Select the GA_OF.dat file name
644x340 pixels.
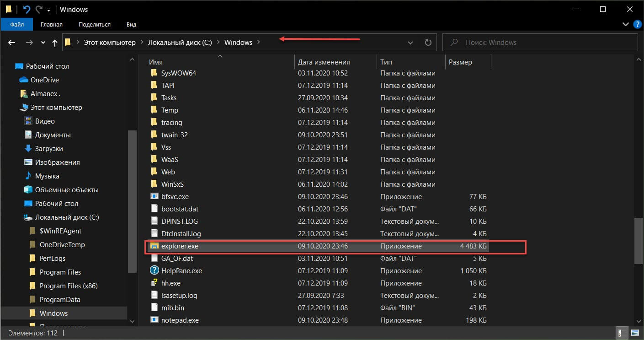[x=177, y=259]
